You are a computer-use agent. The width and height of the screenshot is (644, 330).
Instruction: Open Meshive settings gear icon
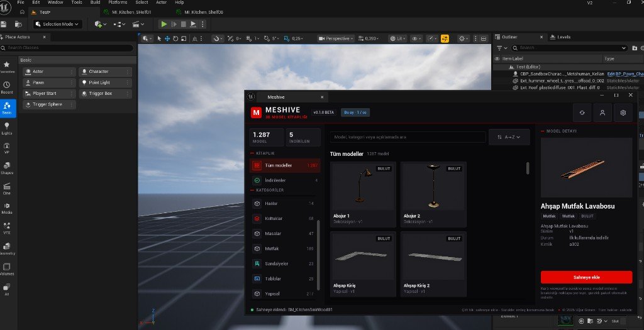point(623,113)
